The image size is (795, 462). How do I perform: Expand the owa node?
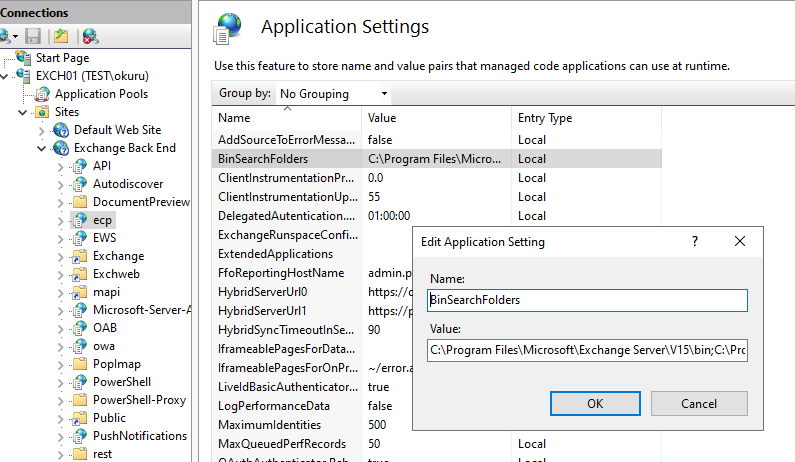pos(60,346)
